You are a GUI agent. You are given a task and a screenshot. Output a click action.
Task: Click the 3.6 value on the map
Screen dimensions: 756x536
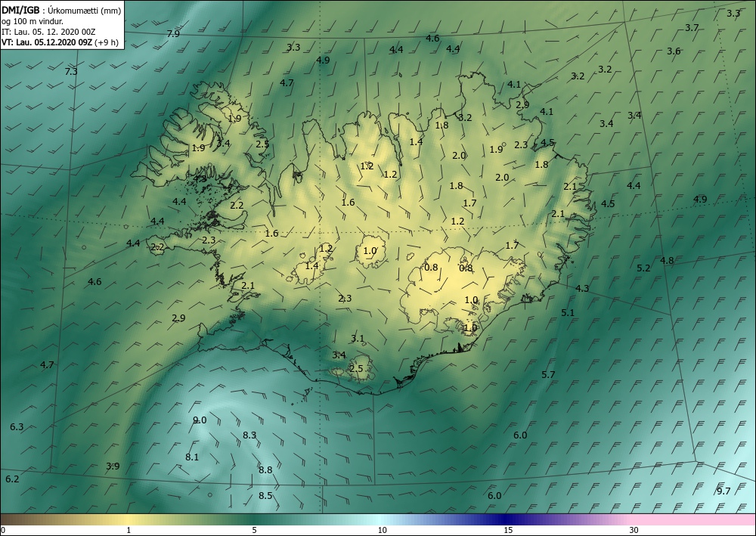pyautogui.click(x=674, y=51)
